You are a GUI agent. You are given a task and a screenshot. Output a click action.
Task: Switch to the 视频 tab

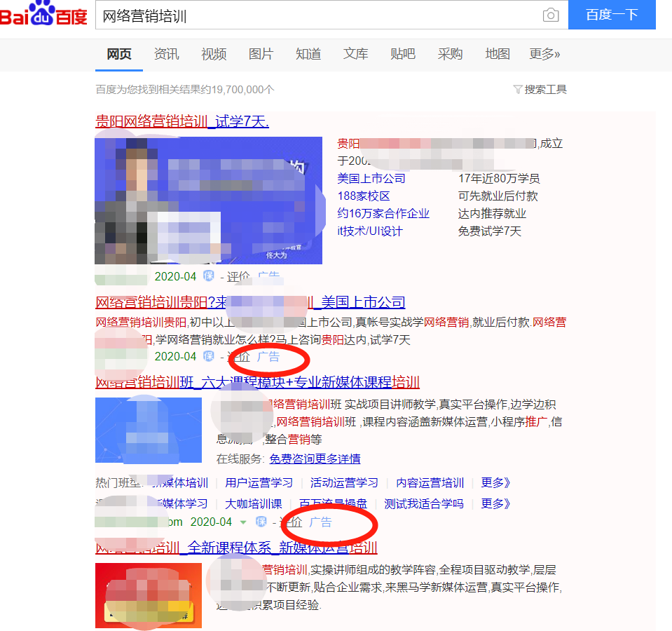(x=214, y=54)
